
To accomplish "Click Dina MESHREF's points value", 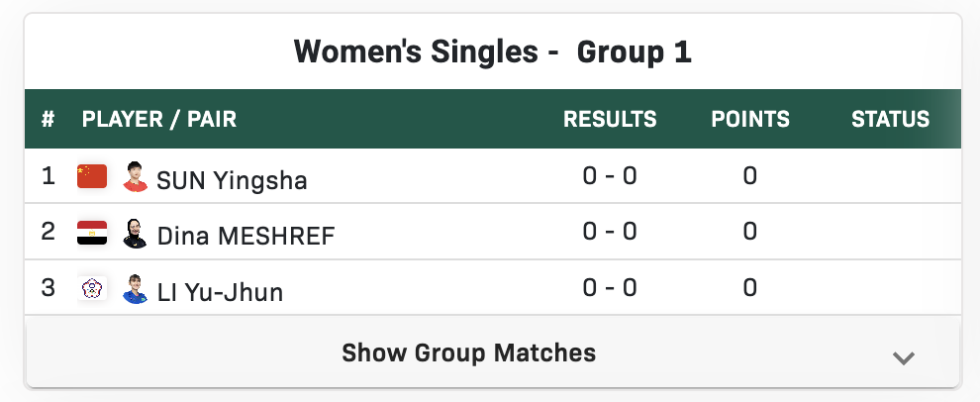I will coord(750,233).
